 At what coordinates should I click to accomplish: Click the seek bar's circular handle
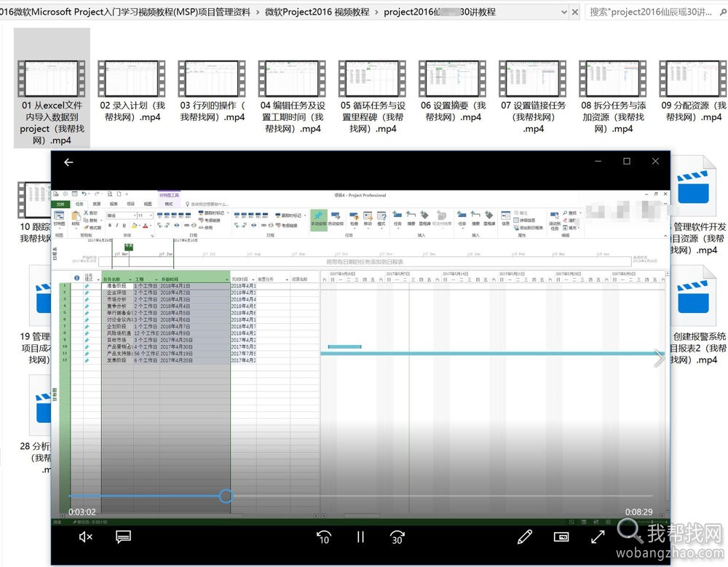click(226, 496)
